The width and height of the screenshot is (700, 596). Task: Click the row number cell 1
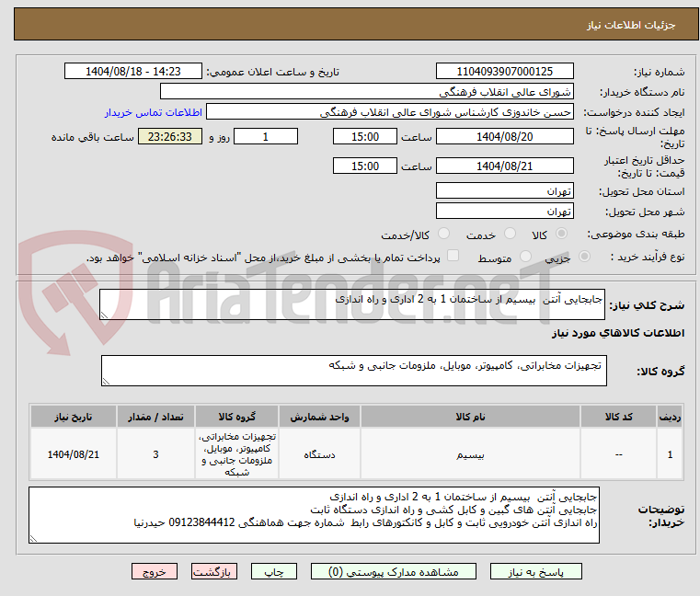click(x=670, y=454)
